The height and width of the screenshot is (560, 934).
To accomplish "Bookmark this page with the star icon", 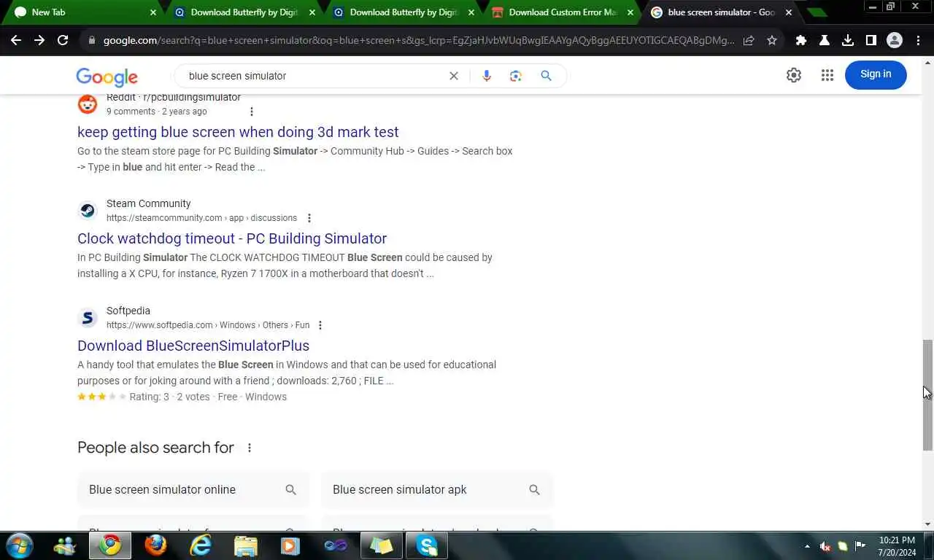I will point(772,41).
